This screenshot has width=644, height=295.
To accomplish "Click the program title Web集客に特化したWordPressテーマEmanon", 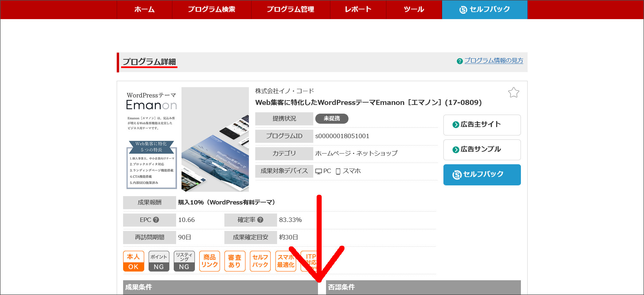I will click(368, 103).
